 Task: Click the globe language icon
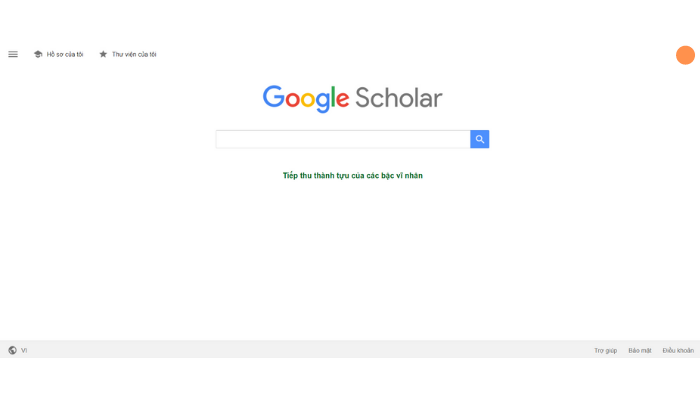point(12,350)
